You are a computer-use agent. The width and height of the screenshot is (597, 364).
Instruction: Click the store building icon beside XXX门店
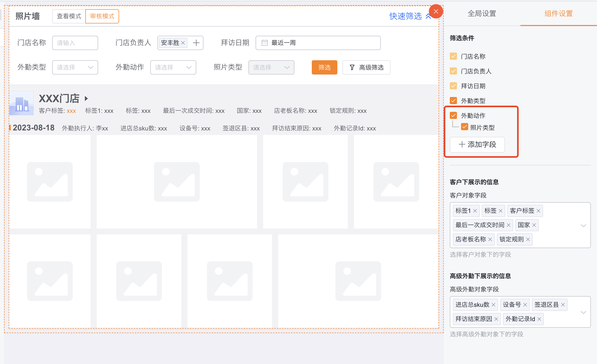coord(21,103)
